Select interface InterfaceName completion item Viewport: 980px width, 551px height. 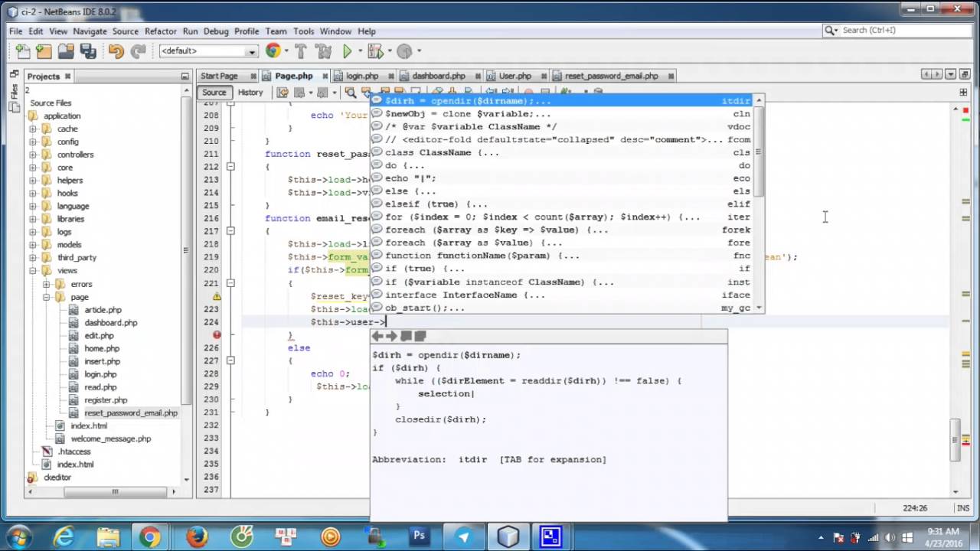click(563, 295)
